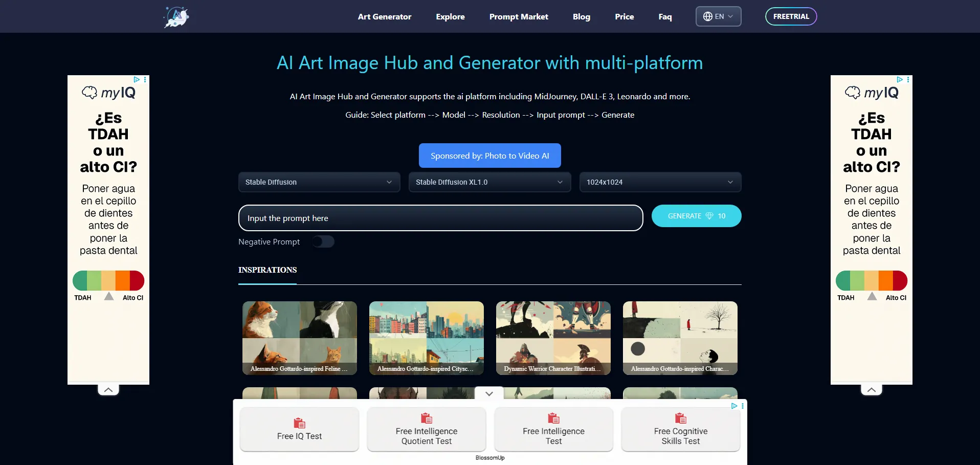The image size is (980, 465).
Task: Collapse the left ad with chevron
Action: pos(108,390)
